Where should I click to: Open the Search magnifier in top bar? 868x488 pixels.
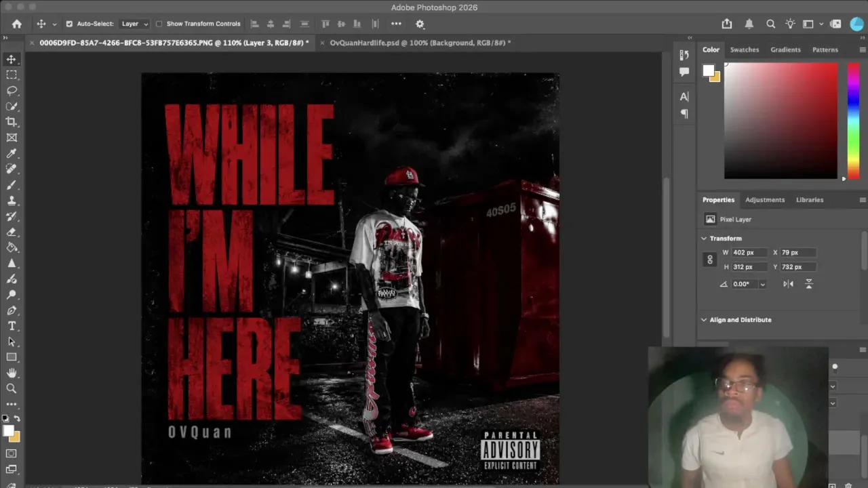(x=770, y=24)
